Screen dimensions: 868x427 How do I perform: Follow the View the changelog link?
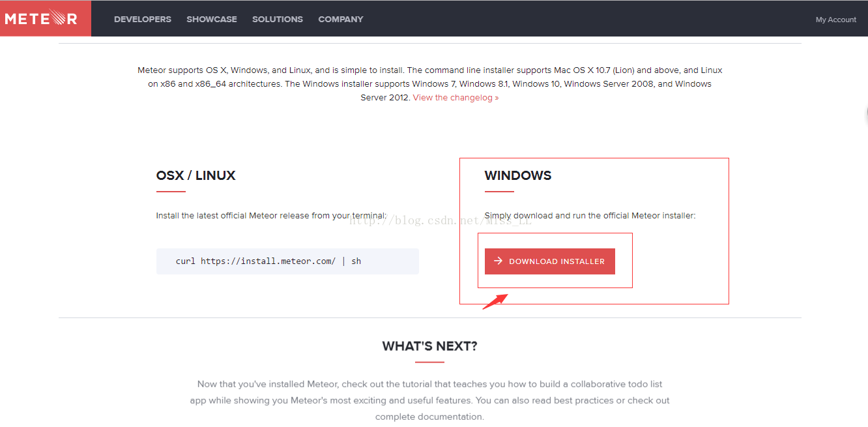(x=456, y=98)
